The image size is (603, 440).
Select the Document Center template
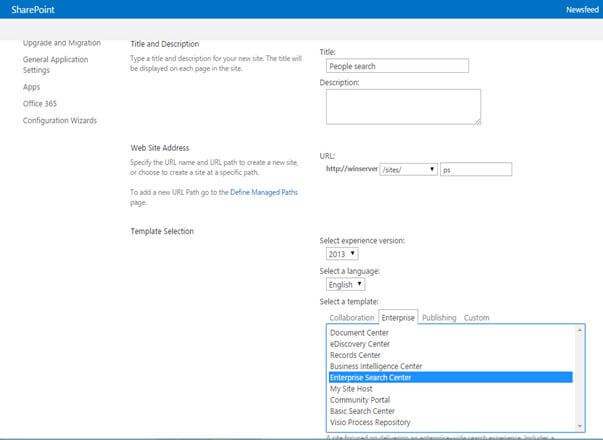point(451,332)
